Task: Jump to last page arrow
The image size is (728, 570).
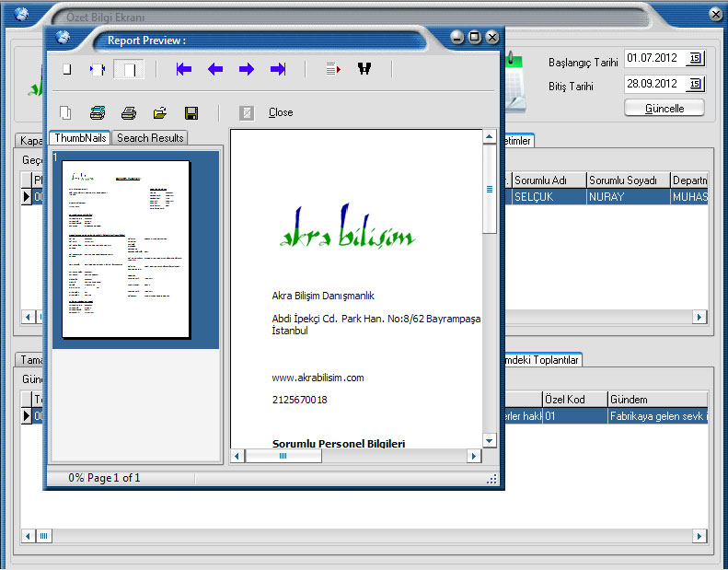Action: (x=278, y=69)
